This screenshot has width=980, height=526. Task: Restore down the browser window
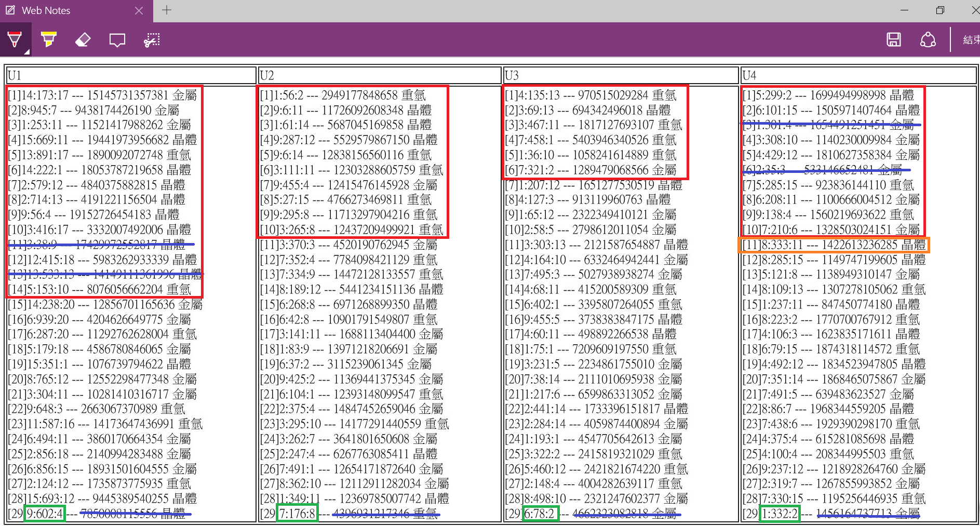[940, 10]
